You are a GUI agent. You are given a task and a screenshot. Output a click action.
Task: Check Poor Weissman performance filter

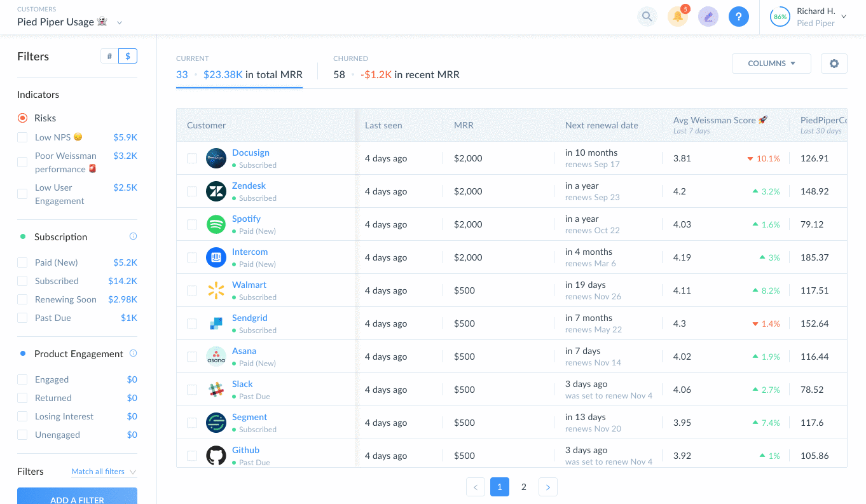22,162
